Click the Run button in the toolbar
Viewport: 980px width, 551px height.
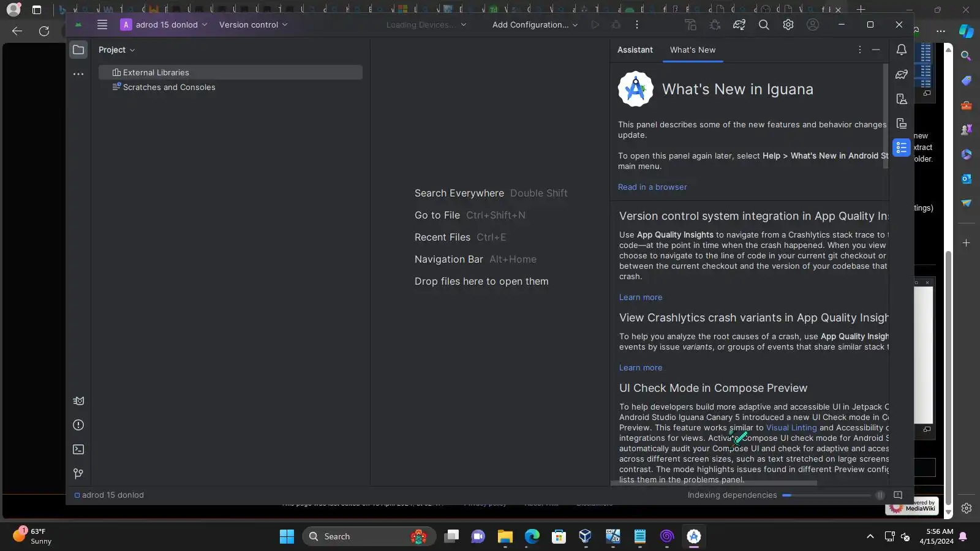pos(595,24)
